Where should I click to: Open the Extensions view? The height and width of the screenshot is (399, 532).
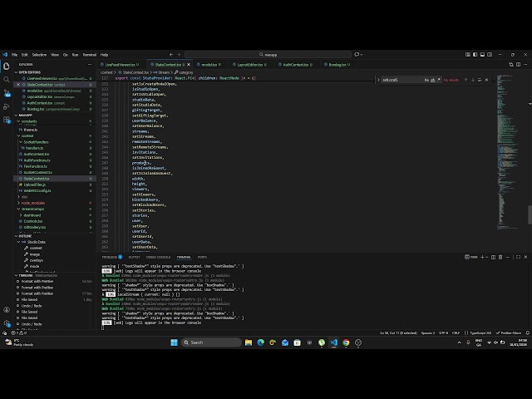click(x=7, y=120)
